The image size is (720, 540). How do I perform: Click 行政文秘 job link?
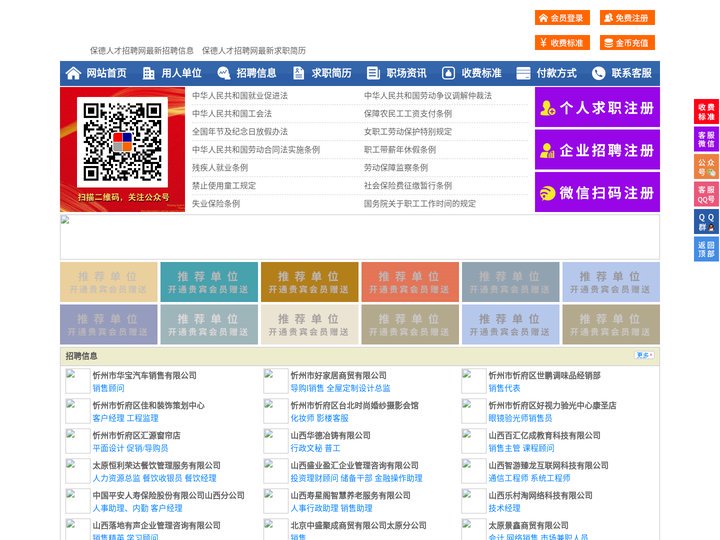tap(306, 448)
